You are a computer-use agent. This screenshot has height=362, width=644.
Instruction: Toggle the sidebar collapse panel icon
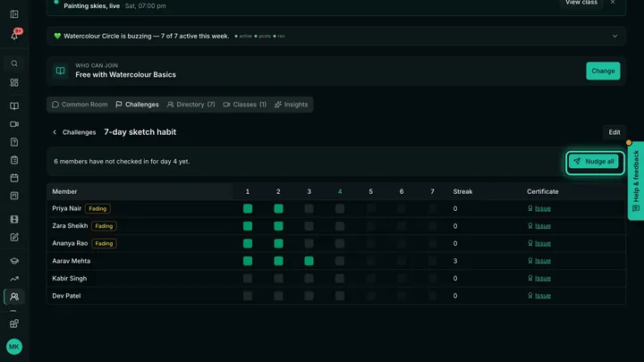click(14, 14)
